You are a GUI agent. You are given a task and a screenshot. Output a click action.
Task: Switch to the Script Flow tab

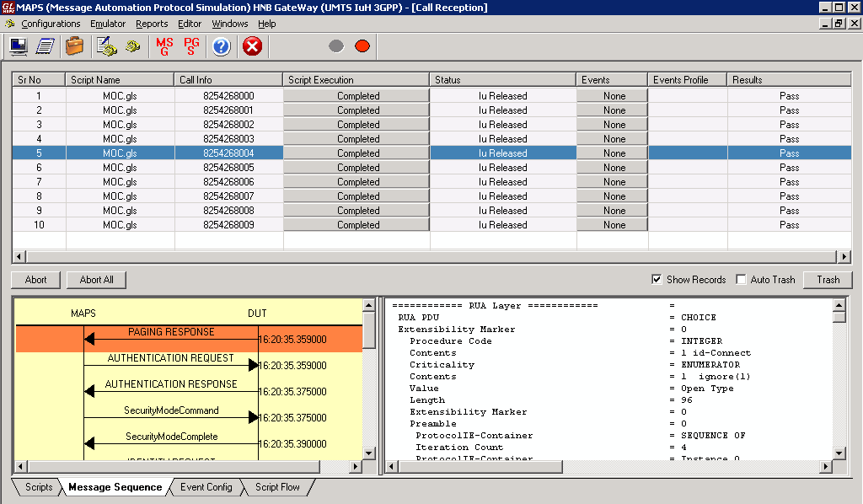[x=277, y=487]
